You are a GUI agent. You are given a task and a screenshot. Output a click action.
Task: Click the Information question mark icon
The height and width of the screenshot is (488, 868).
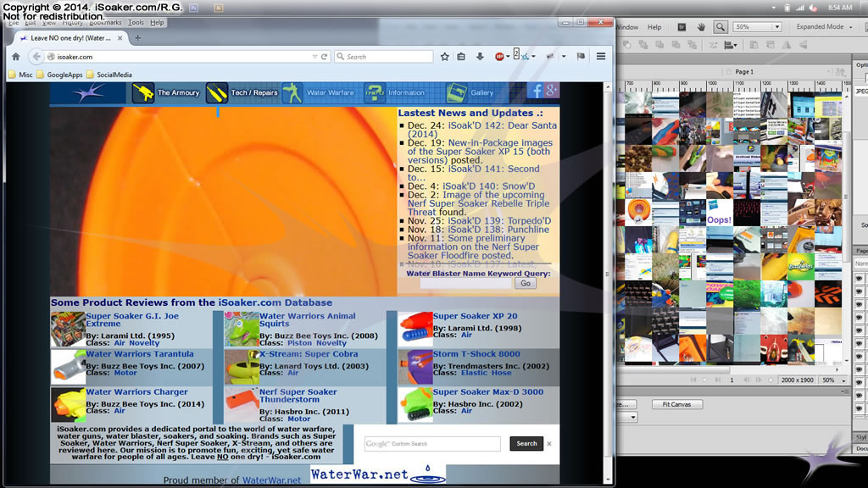pyautogui.click(x=374, y=92)
